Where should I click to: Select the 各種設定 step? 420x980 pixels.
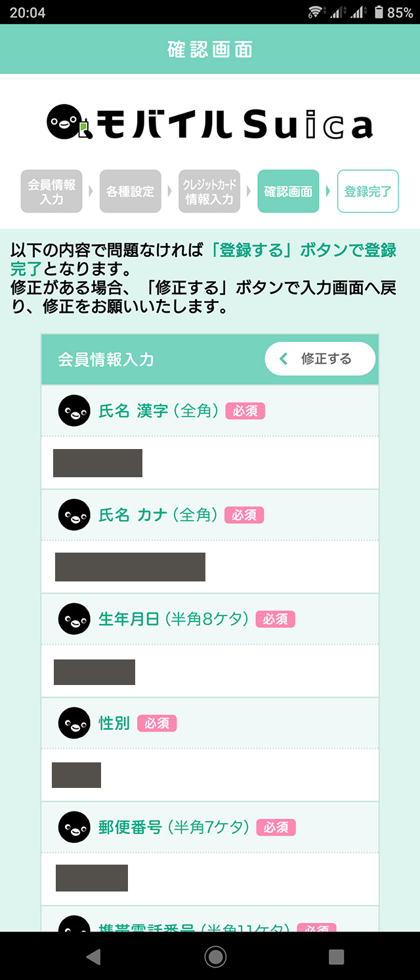[130, 191]
